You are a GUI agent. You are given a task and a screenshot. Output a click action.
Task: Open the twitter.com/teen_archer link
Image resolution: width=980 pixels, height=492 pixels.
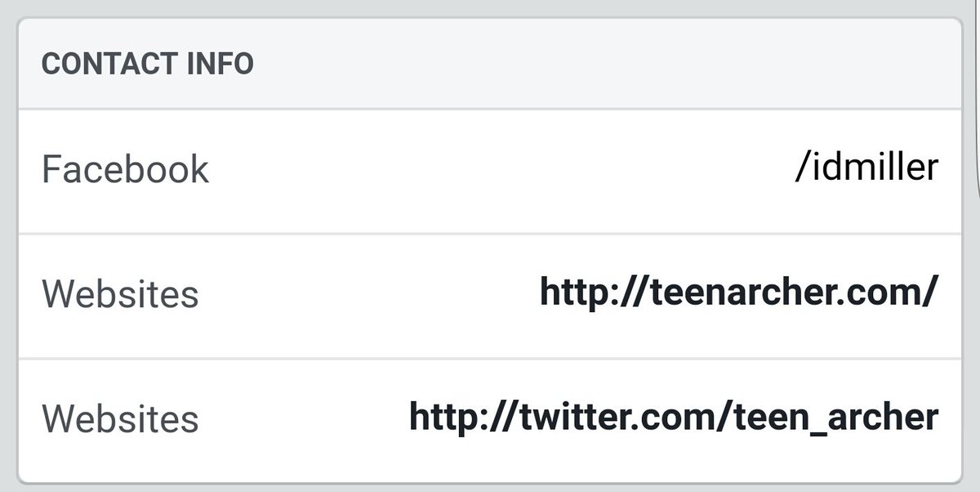pos(674,418)
